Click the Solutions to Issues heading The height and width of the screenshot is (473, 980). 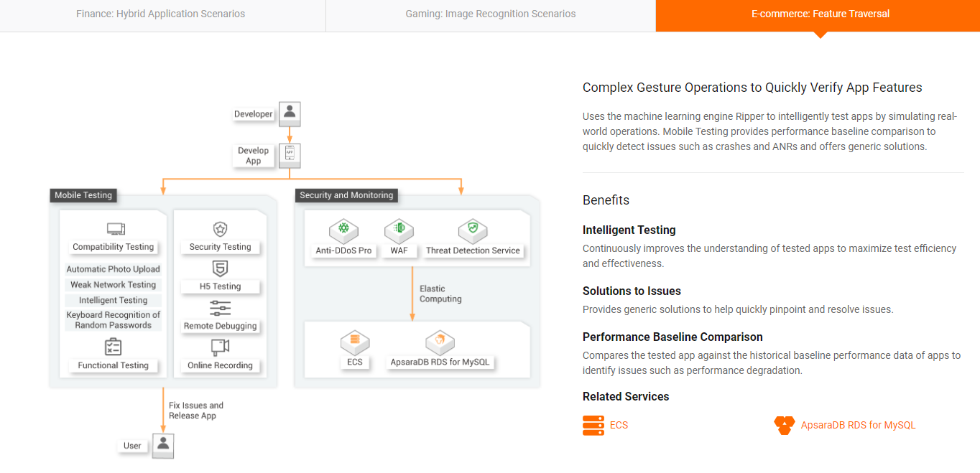coord(632,291)
